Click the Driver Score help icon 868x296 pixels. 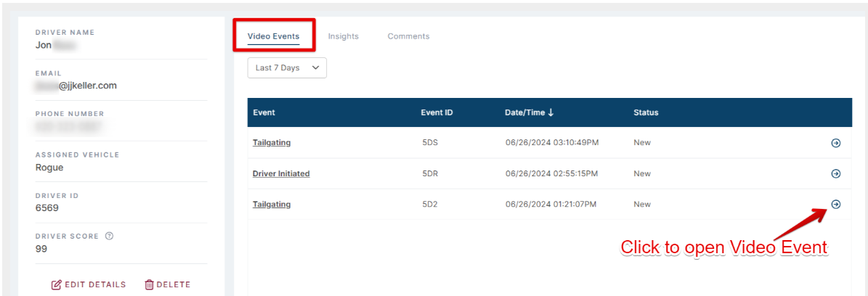tap(109, 236)
